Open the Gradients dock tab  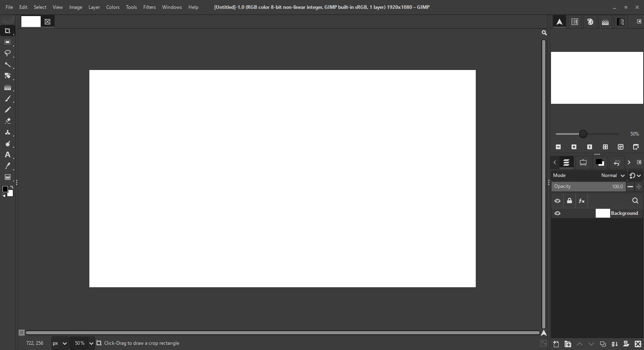pyautogui.click(x=621, y=22)
